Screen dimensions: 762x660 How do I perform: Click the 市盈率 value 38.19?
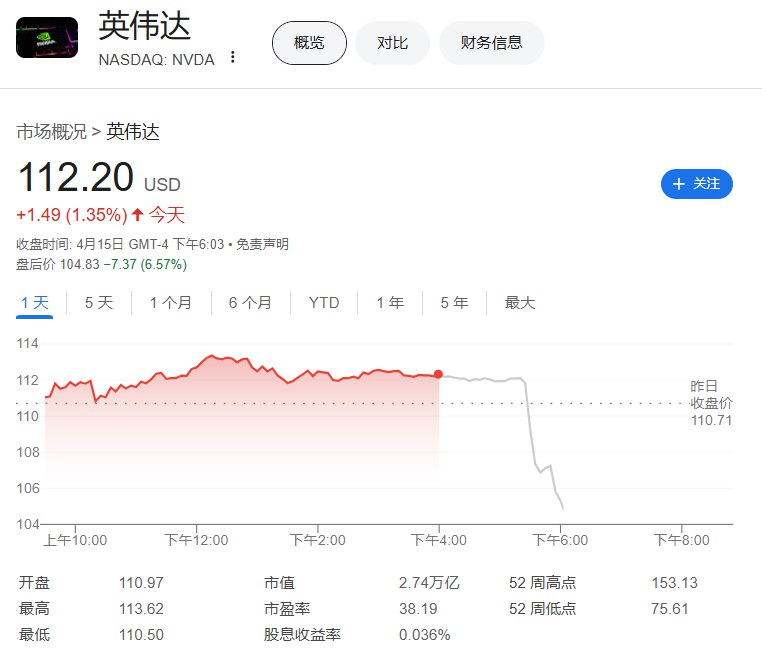pos(418,608)
